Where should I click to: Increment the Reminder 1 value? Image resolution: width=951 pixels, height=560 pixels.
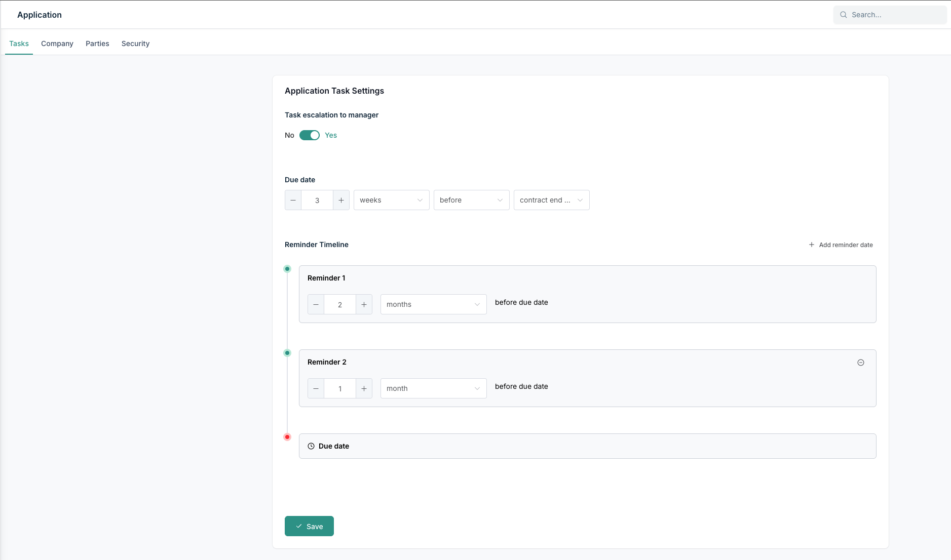(364, 304)
